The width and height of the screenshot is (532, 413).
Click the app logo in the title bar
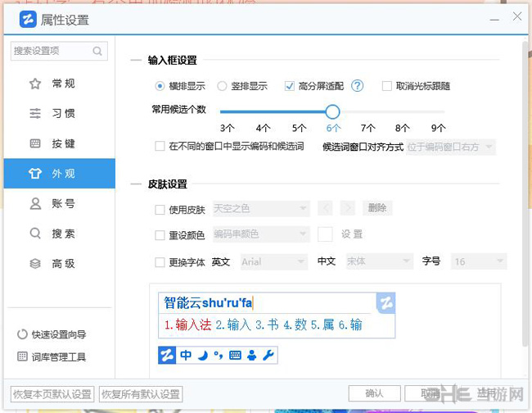[x=28, y=20]
